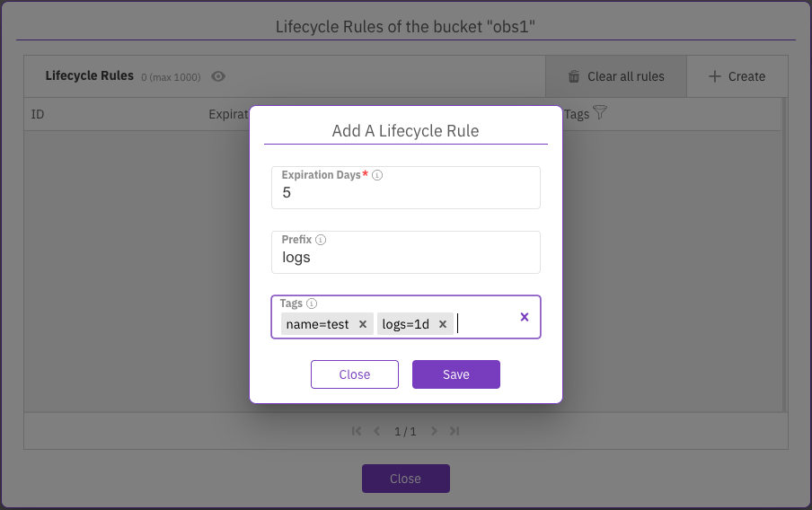Jump to the last page of rules
Image resolution: width=812 pixels, height=510 pixels.
coord(455,431)
